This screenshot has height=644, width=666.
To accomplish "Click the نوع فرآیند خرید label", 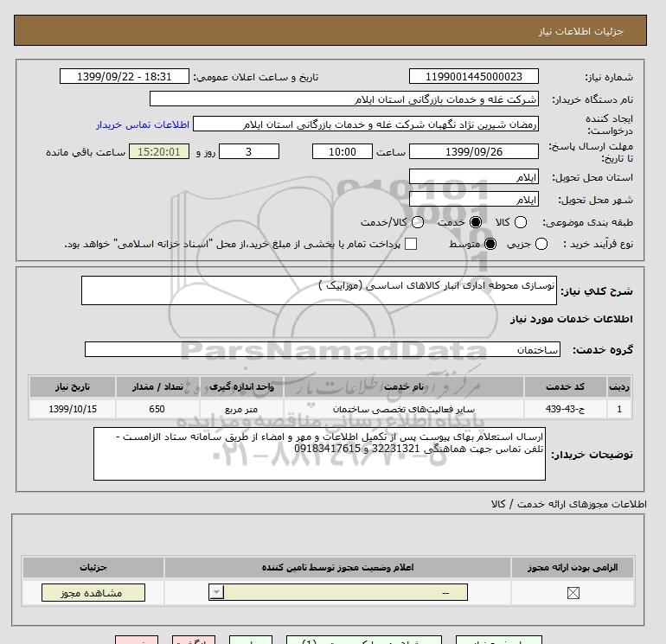I will click(x=598, y=244).
